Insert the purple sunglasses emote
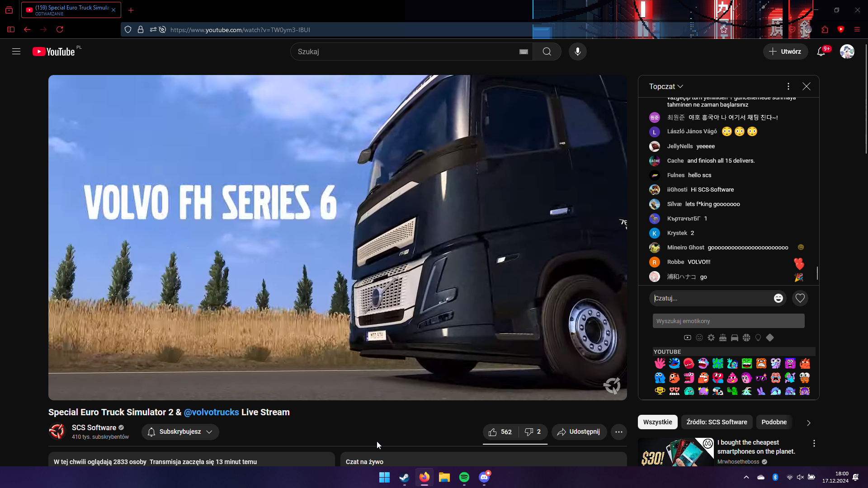Viewport: 868px width, 488px height. click(761, 377)
